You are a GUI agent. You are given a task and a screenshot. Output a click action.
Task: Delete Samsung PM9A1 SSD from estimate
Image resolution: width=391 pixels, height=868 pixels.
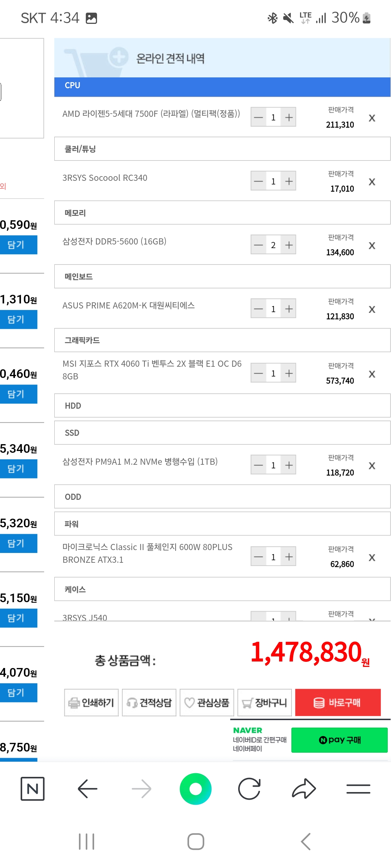point(372,466)
